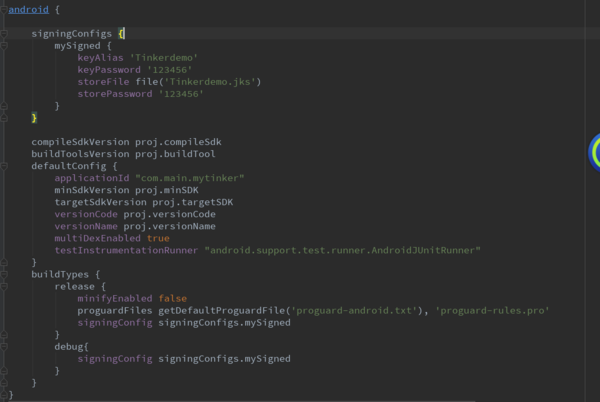Fold the buildTypes block in gutter

pyautogui.click(x=3, y=274)
